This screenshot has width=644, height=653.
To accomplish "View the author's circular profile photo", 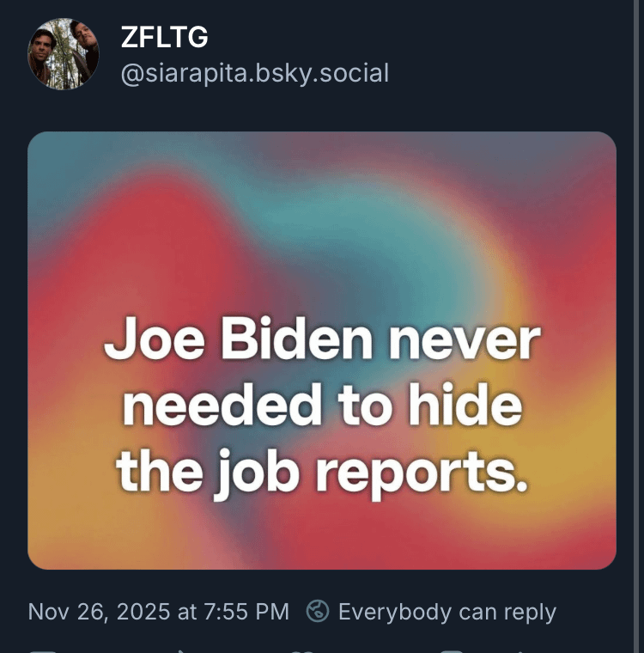I will 64,53.
